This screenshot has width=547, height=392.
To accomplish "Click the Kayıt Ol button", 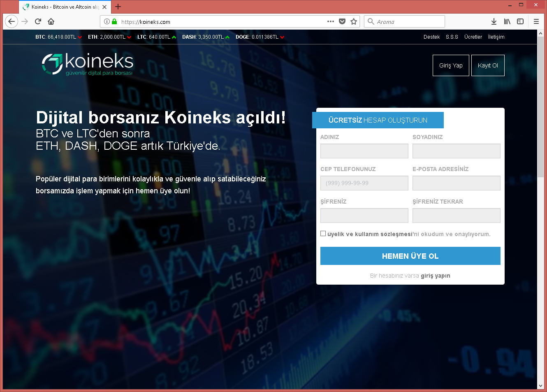I will click(488, 65).
